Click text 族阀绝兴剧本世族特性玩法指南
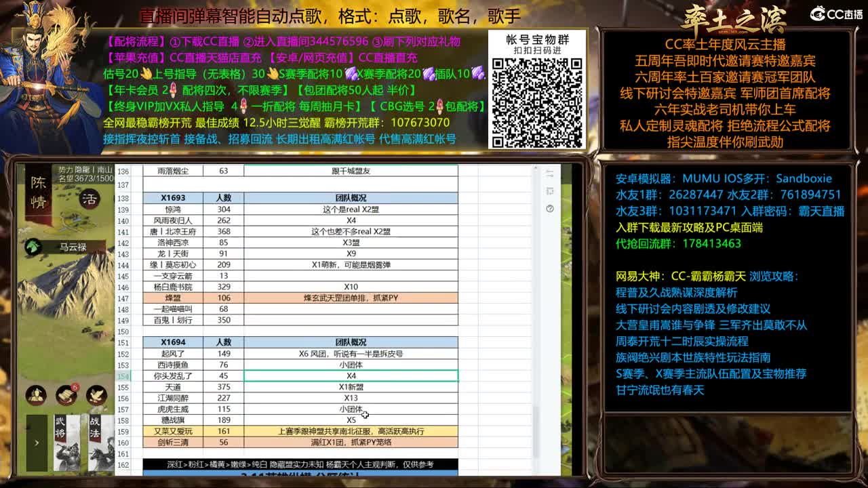This screenshot has width=868, height=488. 692,357
